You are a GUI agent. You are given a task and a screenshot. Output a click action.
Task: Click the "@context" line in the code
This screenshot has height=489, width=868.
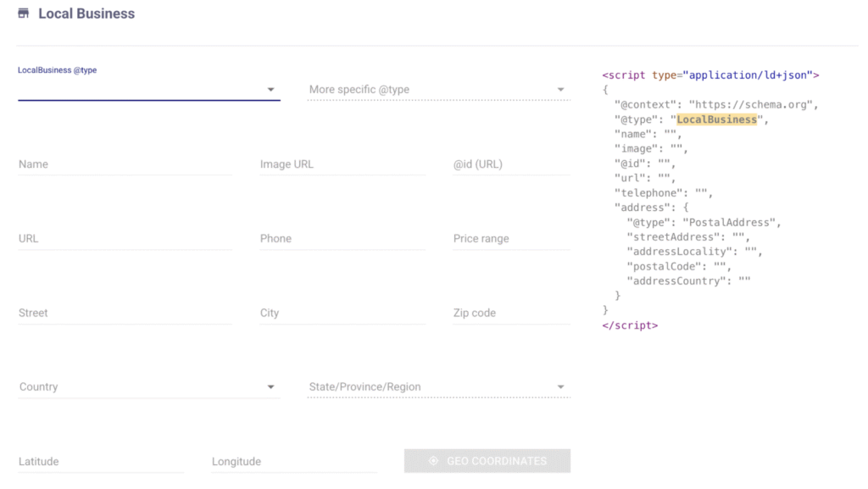tap(715, 104)
